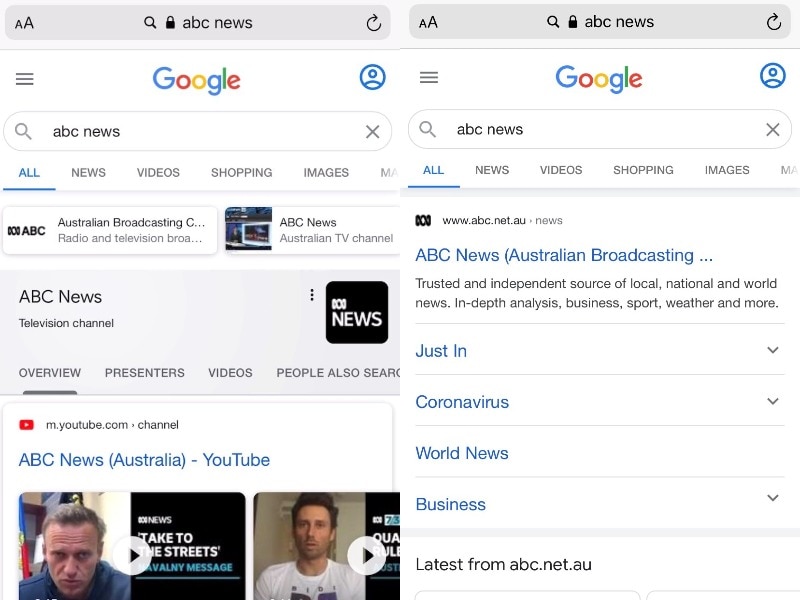This screenshot has height=600, width=800.
Task: Tap the magnifier icon in right Google search box
Action: [x=428, y=129]
